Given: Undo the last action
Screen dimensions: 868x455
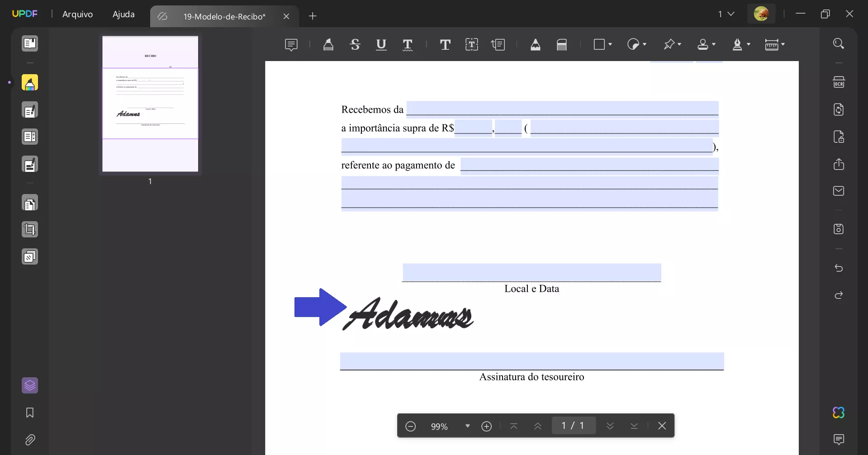Looking at the screenshot, I should pos(839,268).
